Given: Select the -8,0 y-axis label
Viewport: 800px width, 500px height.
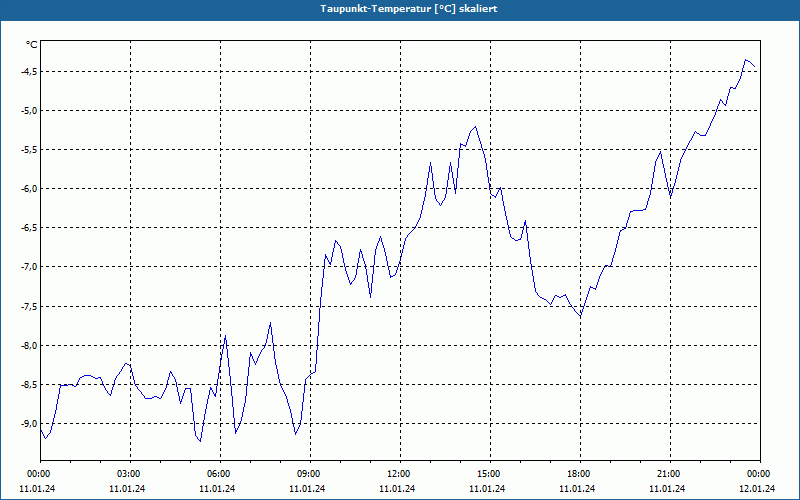Looking at the screenshot, I should [x=29, y=345].
